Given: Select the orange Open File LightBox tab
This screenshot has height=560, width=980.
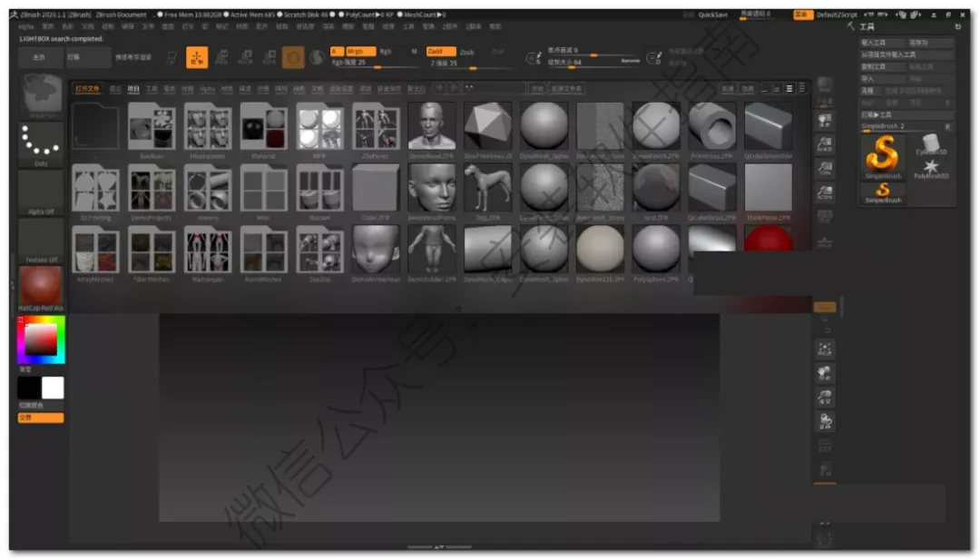Looking at the screenshot, I should point(87,89).
